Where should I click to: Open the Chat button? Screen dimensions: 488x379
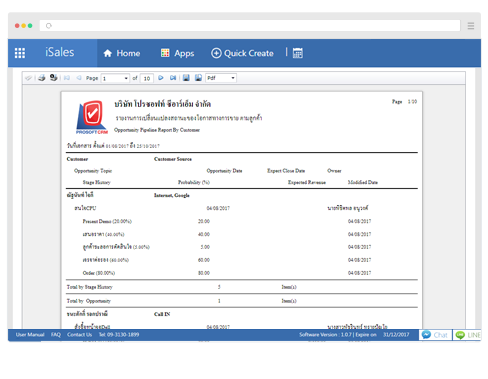pos(435,335)
